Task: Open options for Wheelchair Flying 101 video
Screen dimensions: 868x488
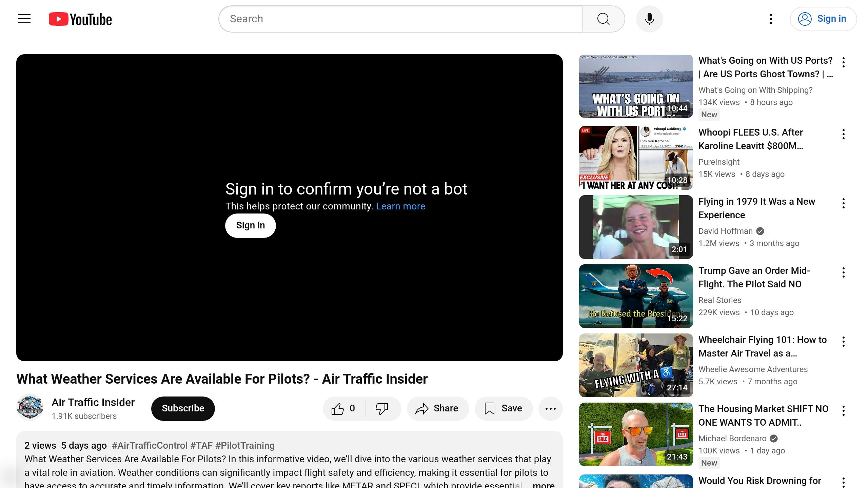Action: (843, 342)
